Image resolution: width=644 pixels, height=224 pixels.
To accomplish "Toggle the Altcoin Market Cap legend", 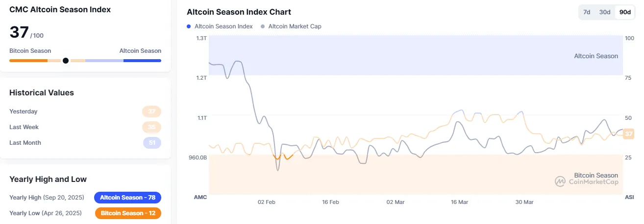I will (295, 26).
